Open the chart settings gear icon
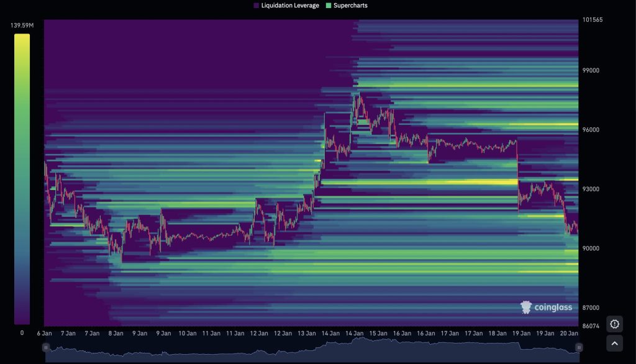 (614, 324)
